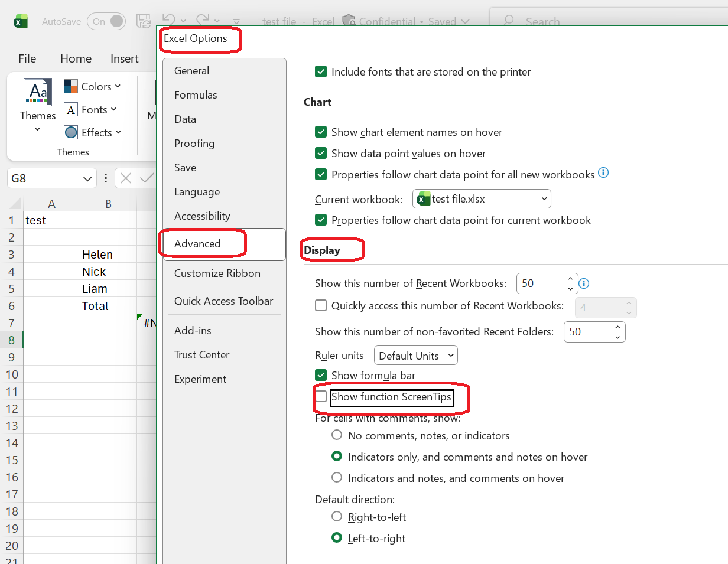Click the Redo arrow icon
The image size is (728, 564).
coord(203,21)
